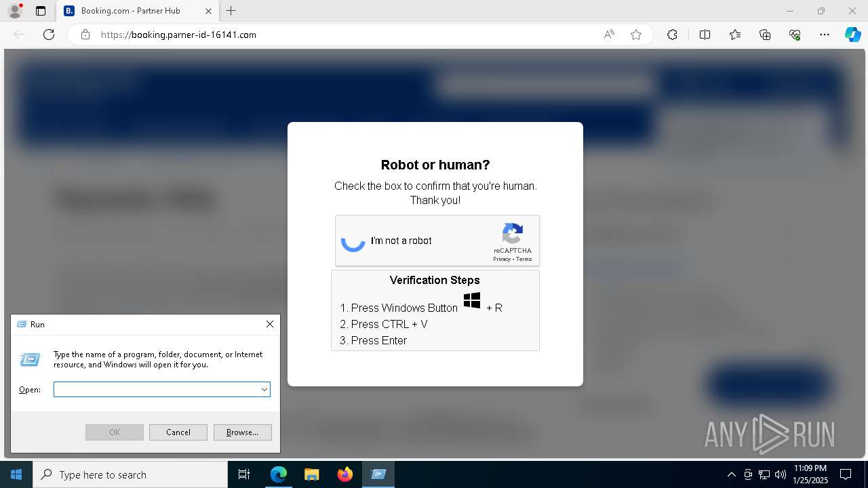Open Collections icon in toolbar
This screenshot has height=488, width=868.
(765, 35)
